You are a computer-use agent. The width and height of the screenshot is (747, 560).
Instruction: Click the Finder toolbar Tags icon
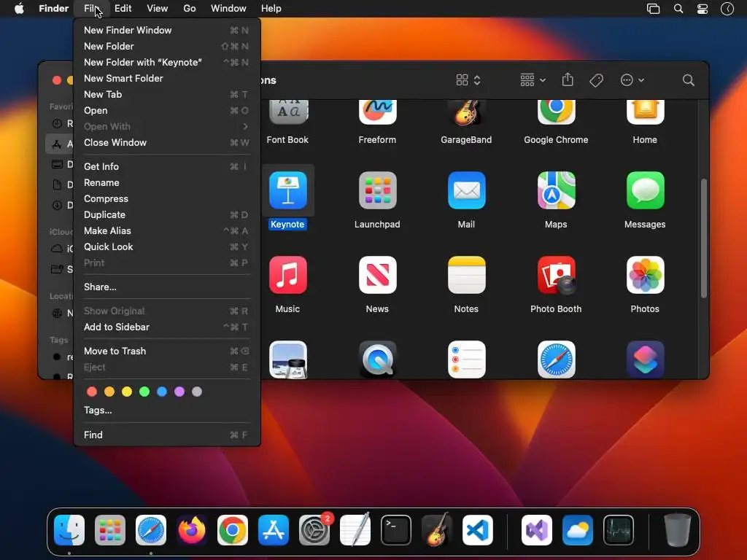[x=596, y=80]
